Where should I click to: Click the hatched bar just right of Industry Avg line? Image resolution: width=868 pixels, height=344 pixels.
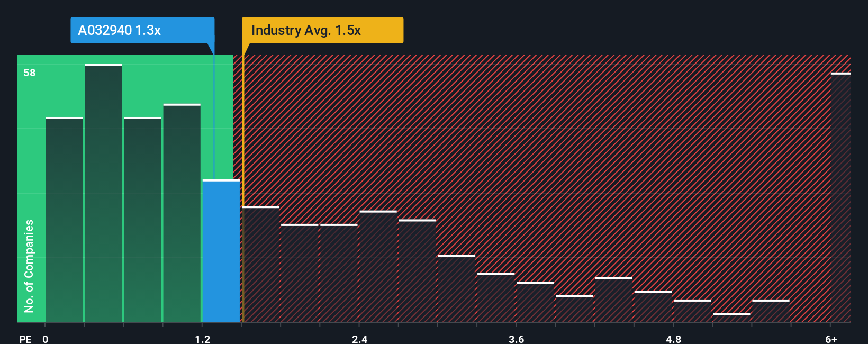click(260, 264)
